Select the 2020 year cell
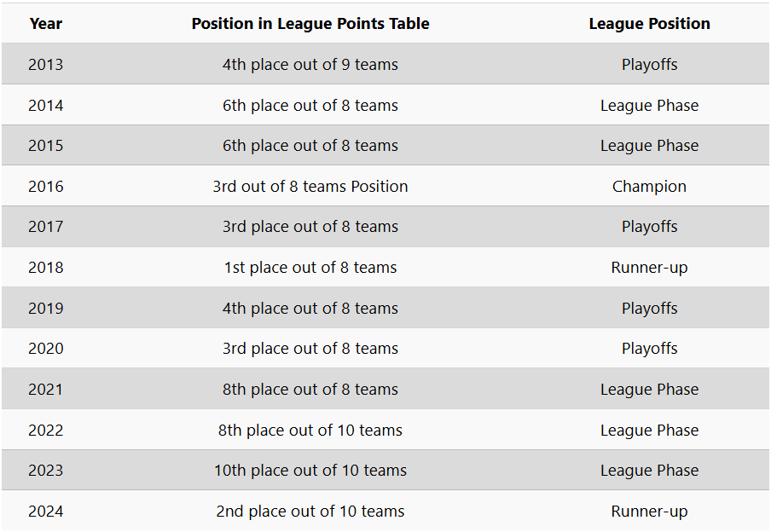Screen dimensions: 771x532 click(46, 349)
